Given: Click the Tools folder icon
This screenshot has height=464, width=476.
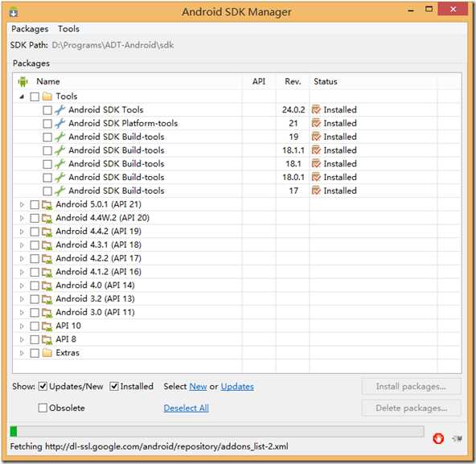Looking at the screenshot, I should coord(47,96).
